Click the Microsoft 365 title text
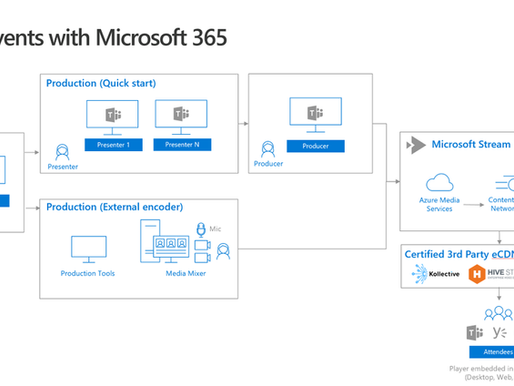 click(x=161, y=37)
